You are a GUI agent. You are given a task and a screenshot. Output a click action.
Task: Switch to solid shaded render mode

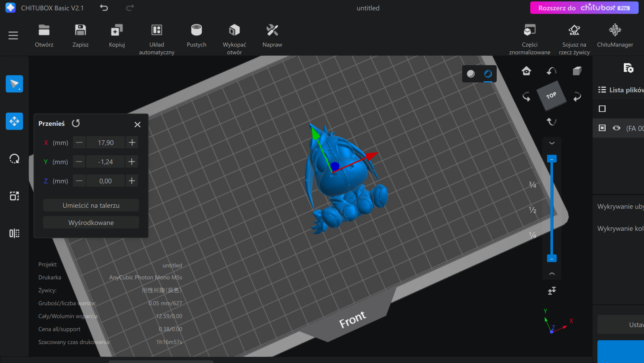click(x=471, y=74)
